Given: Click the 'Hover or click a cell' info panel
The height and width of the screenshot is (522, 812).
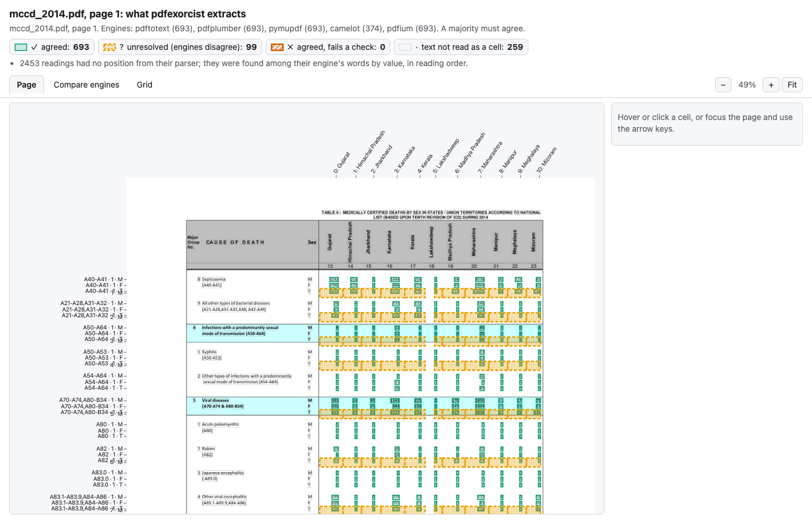Looking at the screenshot, I should (x=706, y=124).
